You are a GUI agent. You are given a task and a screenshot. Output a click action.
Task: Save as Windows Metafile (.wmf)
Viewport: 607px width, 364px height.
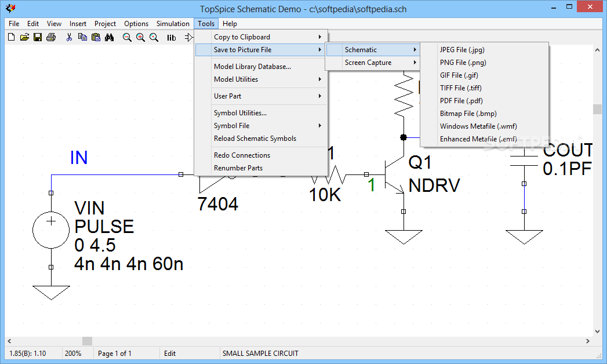click(485, 126)
